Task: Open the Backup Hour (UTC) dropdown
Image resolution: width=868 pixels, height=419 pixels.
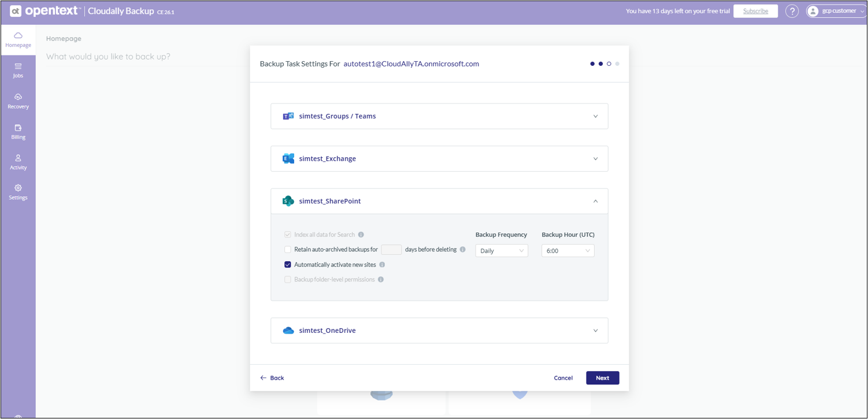Action: click(x=567, y=251)
